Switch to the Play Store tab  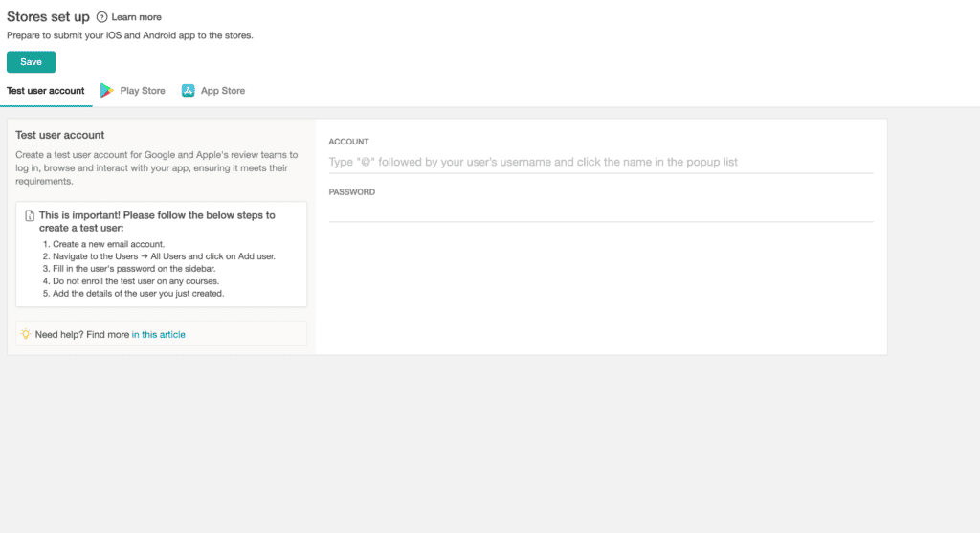(x=142, y=91)
